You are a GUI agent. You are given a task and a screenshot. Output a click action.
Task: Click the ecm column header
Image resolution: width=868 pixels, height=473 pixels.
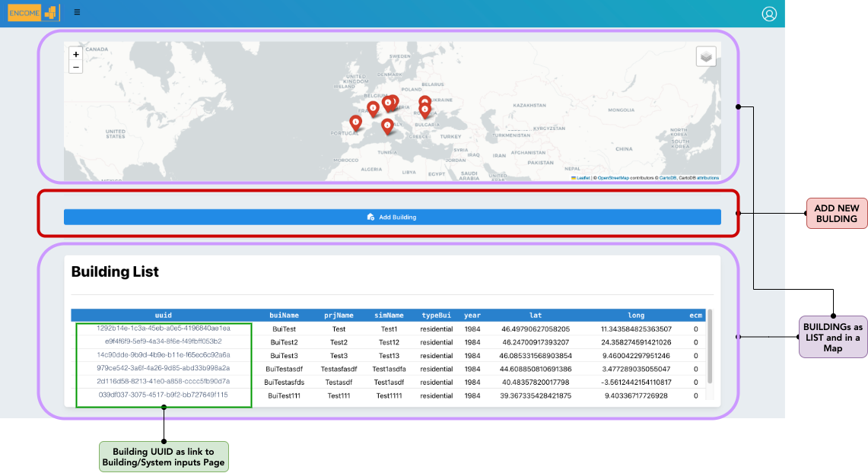(x=696, y=316)
